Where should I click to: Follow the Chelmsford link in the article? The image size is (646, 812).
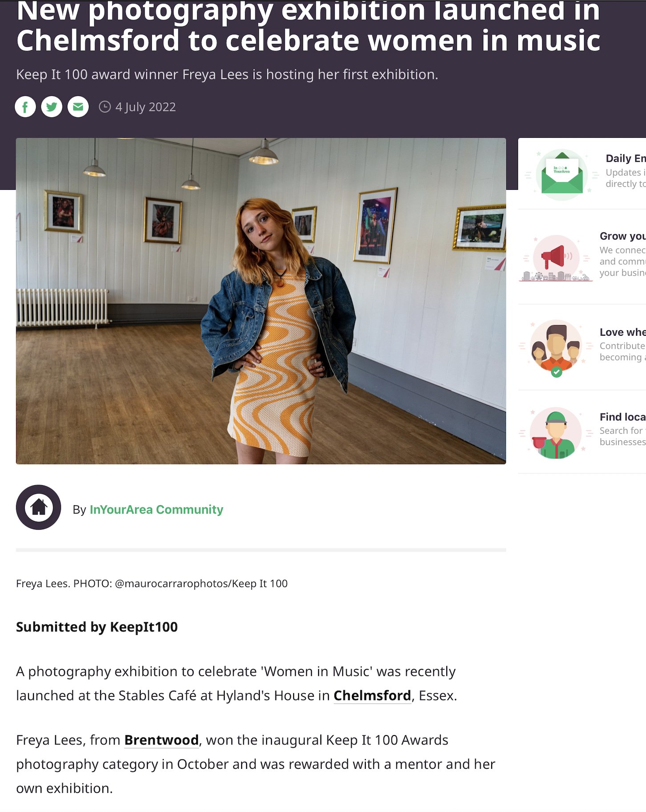pos(372,695)
